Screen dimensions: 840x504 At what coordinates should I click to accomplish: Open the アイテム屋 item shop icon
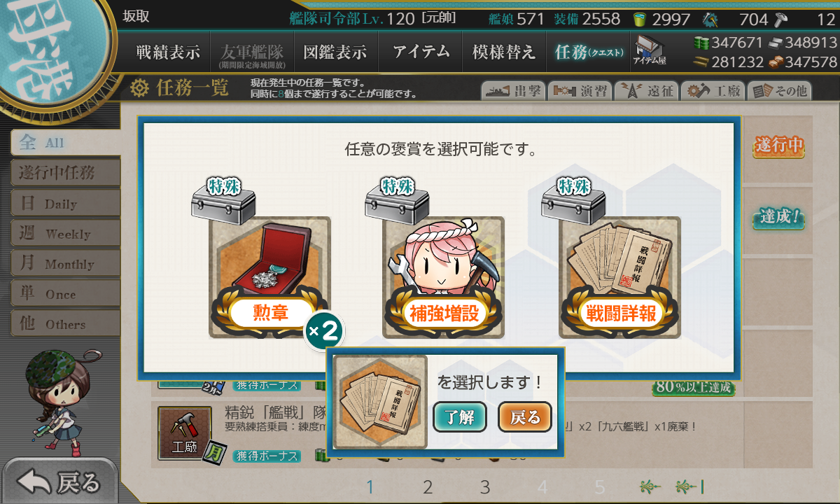tap(649, 50)
